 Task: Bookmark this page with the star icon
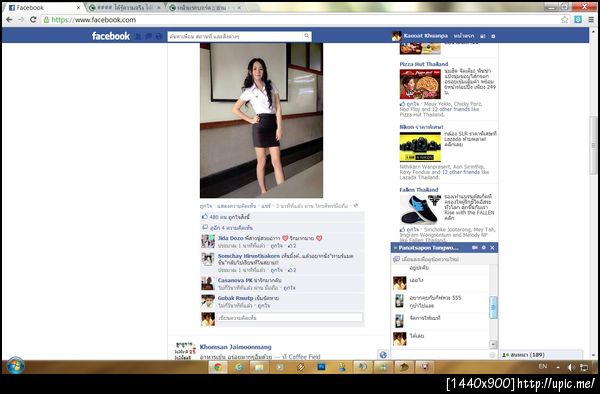[564, 20]
